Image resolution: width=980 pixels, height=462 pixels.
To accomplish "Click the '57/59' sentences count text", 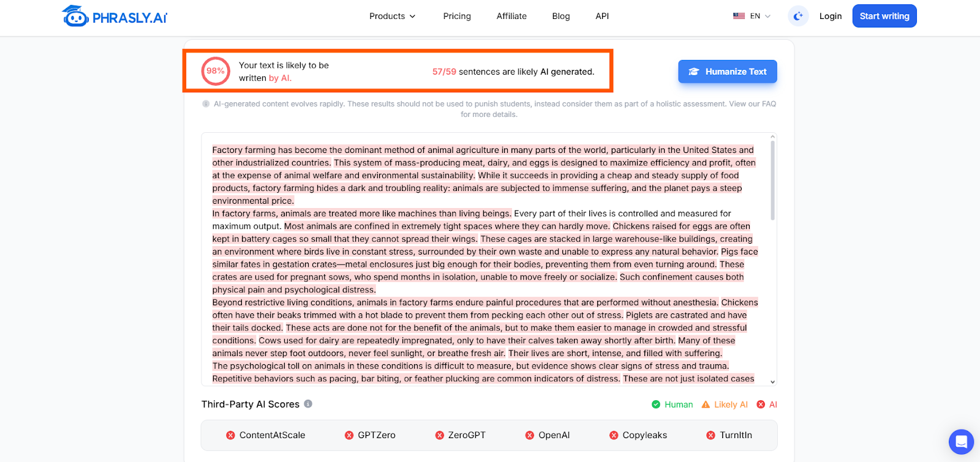I will (x=444, y=72).
